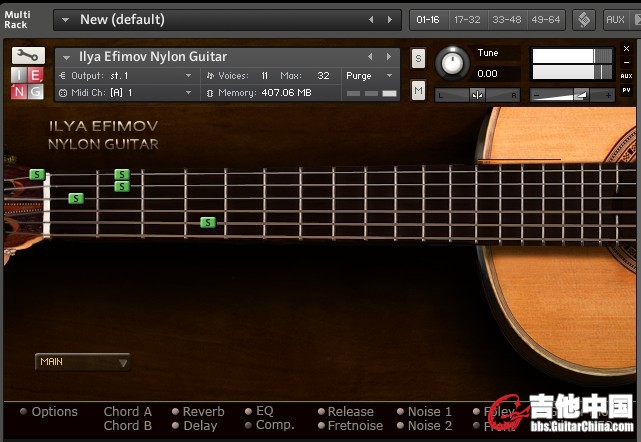Viewport: 641px width, 442px height.
Task: Enable the EQ effect
Action: tap(260, 411)
